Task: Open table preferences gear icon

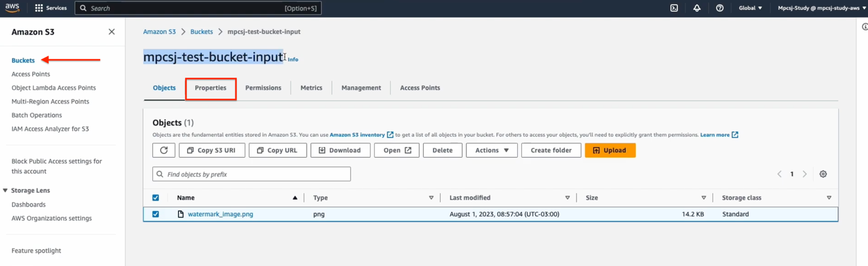Action: 823,174
